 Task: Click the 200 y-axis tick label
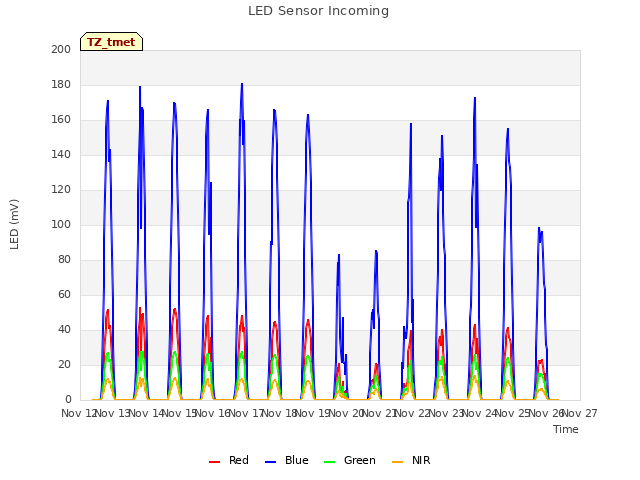click(x=61, y=49)
